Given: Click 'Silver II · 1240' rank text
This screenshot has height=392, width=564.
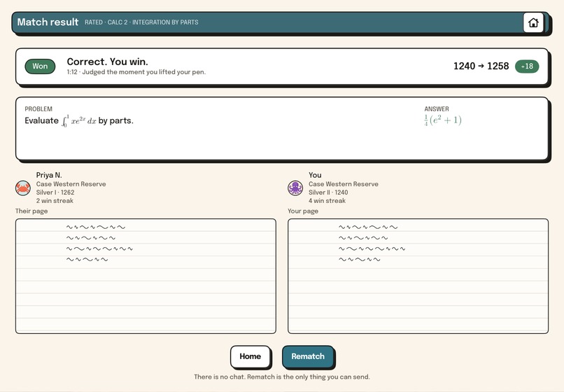Looking at the screenshot, I should pos(328,192).
